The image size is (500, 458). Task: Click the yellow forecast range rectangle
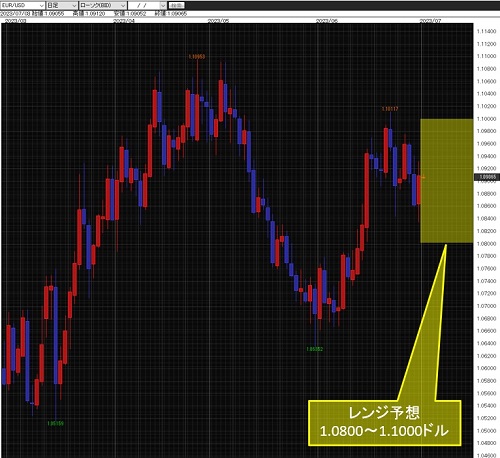447,181
